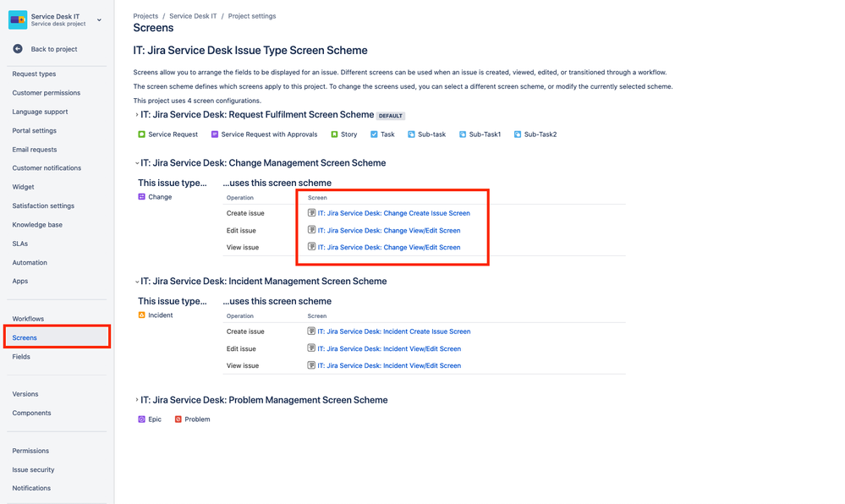
Task: Click the Problem issue type icon
Action: click(178, 419)
